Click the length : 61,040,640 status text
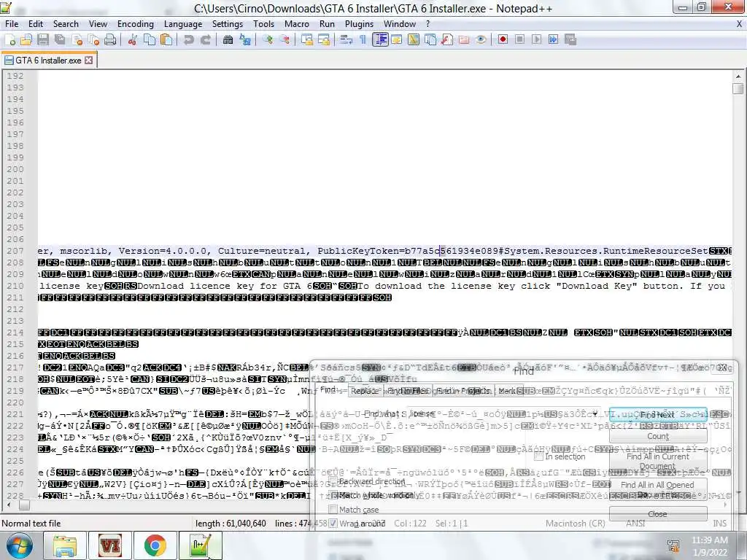Screen dimensions: 747x560 [x=231, y=524]
